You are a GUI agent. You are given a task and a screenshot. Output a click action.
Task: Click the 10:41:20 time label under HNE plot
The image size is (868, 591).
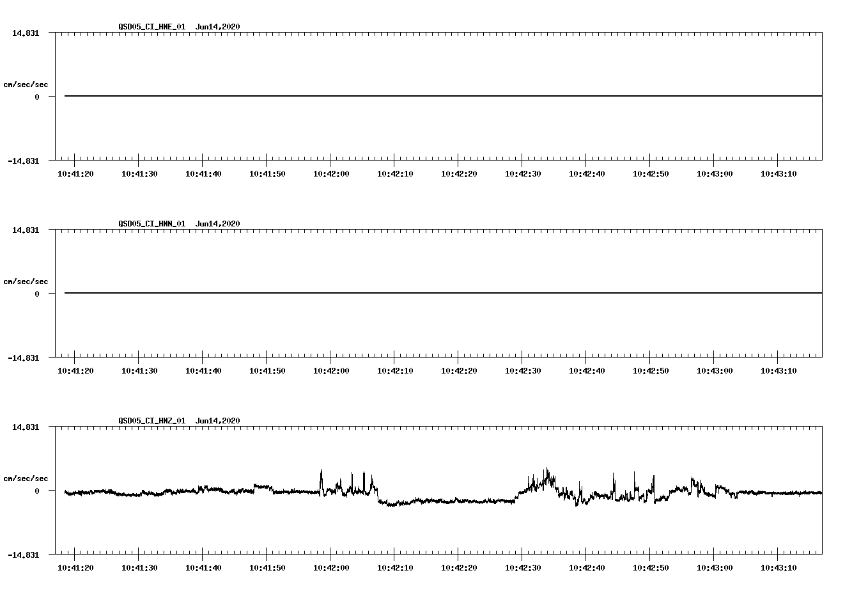point(75,173)
